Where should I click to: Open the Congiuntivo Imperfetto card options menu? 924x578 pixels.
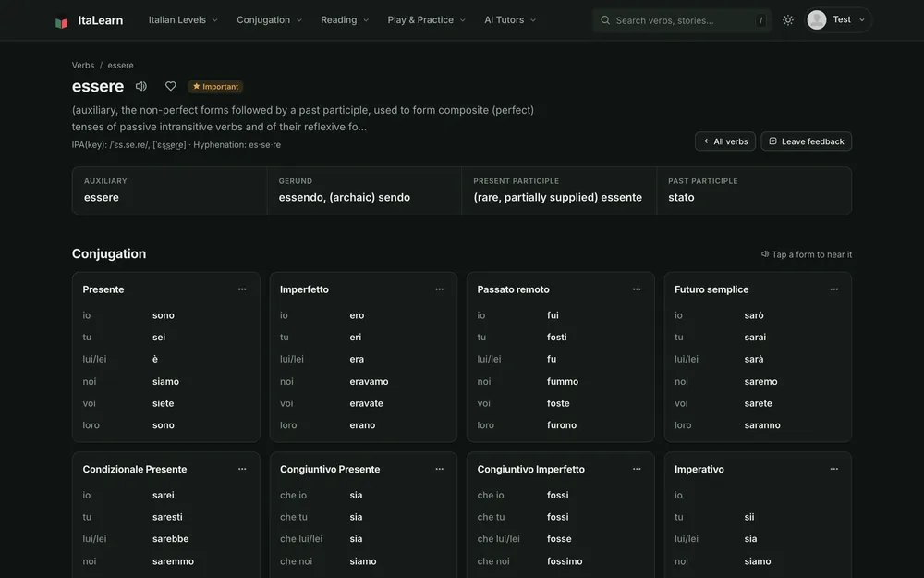point(637,469)
